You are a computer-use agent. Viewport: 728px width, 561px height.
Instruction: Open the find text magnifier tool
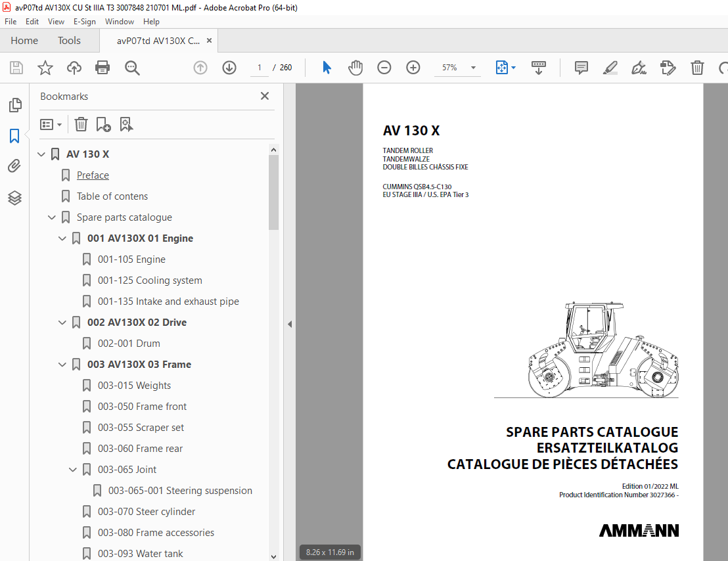[x=132, y=68]
